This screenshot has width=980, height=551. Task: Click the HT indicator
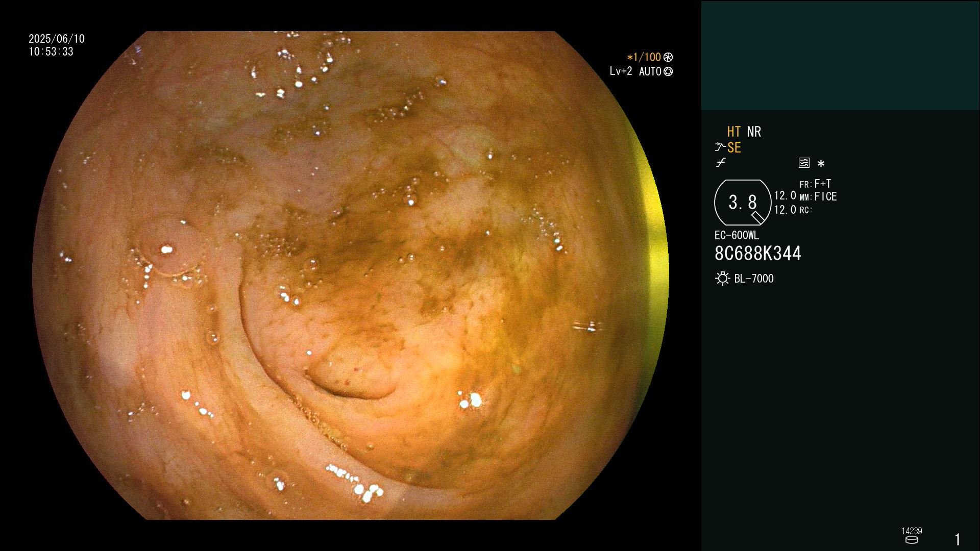733,132
